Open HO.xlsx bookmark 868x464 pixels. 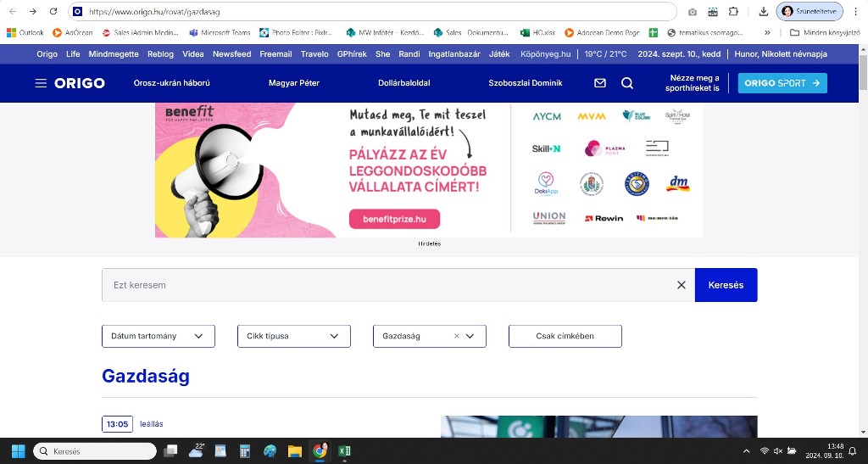click(538, 33)
